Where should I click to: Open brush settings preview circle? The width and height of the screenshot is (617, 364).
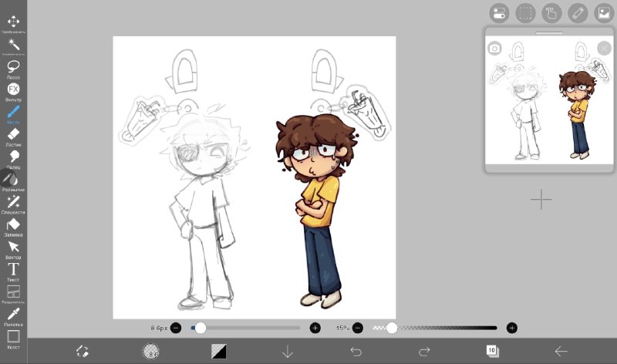pos(150,351)
